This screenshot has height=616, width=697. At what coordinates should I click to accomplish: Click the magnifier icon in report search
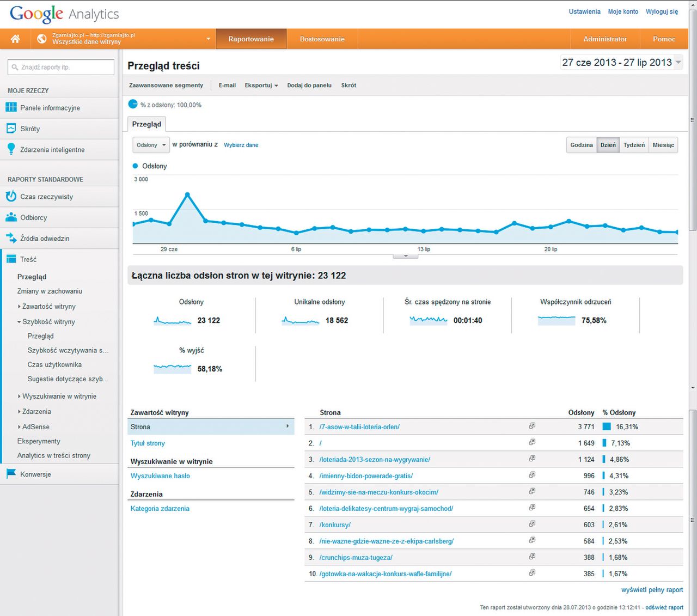tap(14, 67)
